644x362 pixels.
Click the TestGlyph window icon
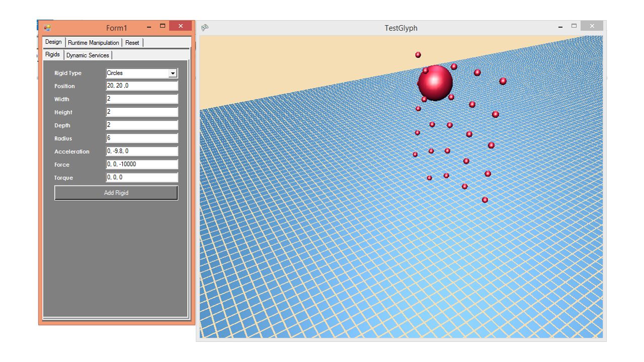point(204,28)
